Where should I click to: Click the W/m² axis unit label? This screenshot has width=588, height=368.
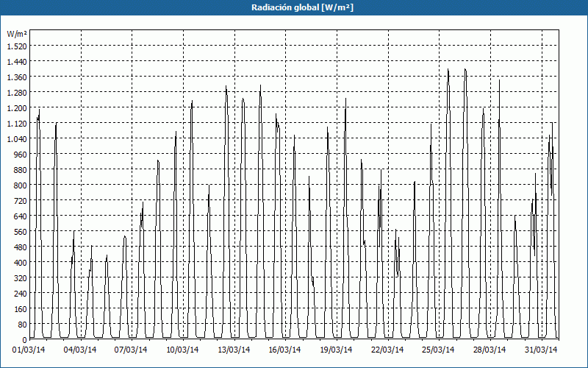17,34
